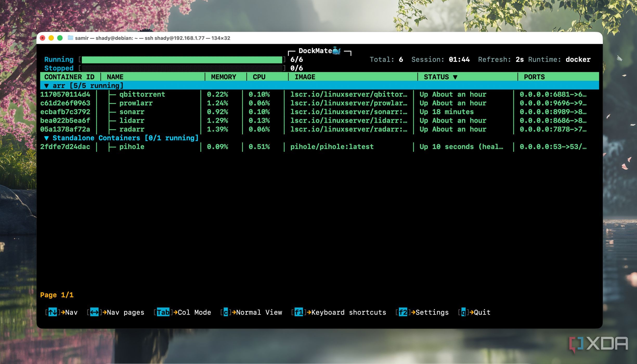
Task: Click the Total 6 counter
Action: 386,60
